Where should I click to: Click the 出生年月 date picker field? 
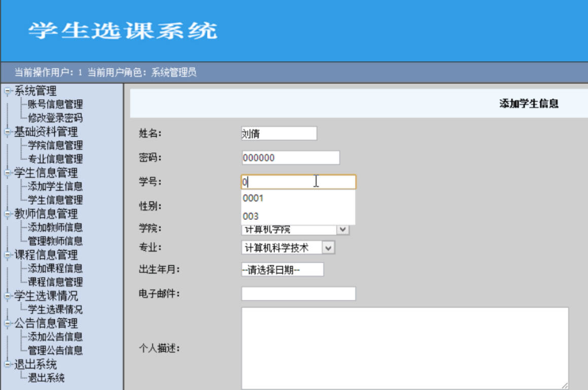pyautogui.click(x=282, y=270)
